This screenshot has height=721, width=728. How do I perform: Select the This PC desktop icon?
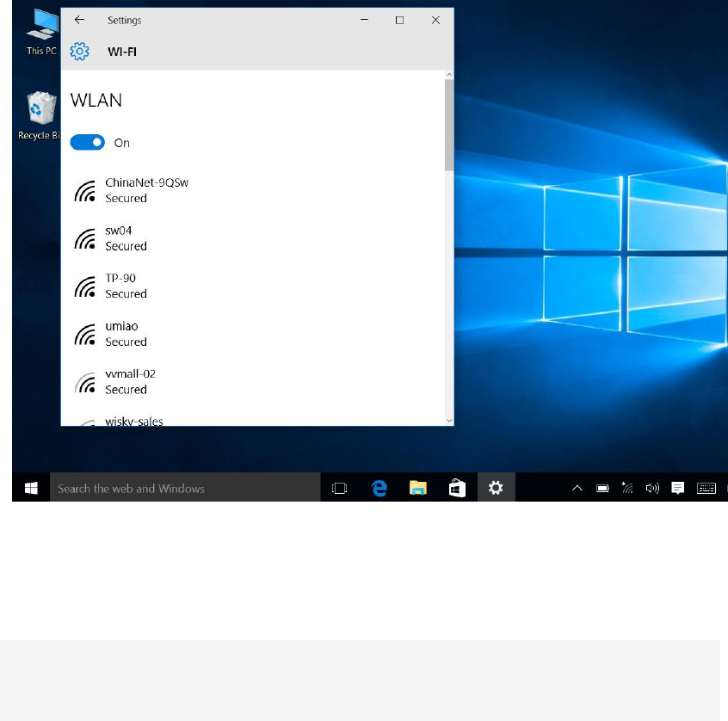pyautogui.click(x=41, y=33)
